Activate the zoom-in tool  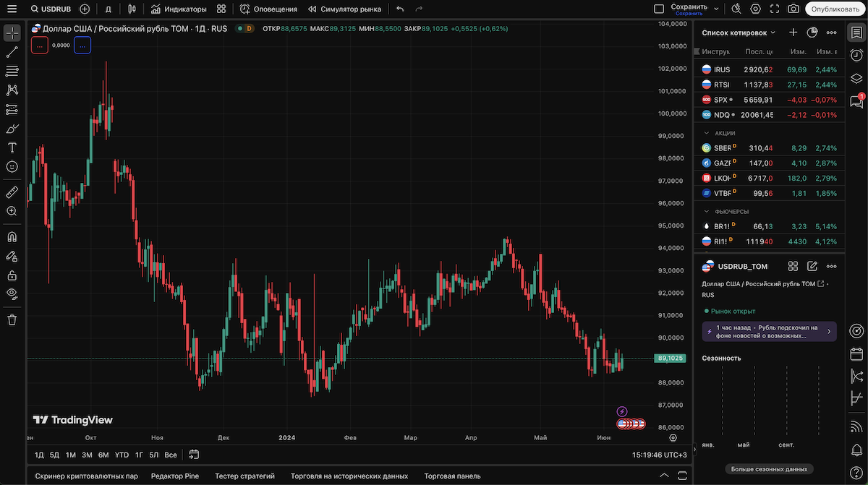point(12,211)
